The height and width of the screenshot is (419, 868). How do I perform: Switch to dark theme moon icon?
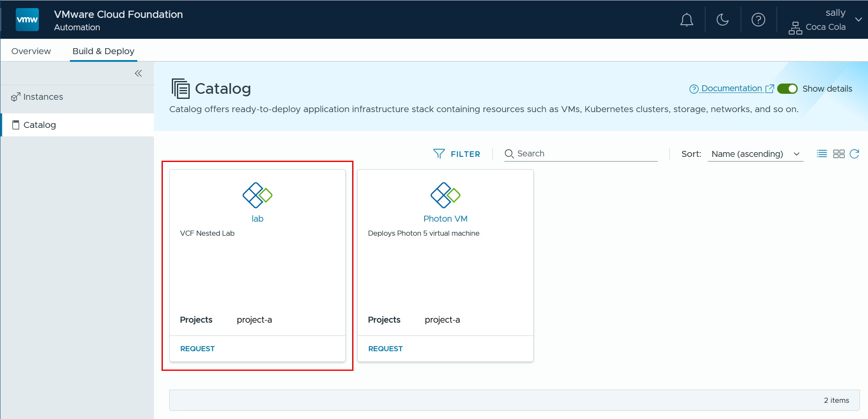pyautogui.click(x=723, y=20)
